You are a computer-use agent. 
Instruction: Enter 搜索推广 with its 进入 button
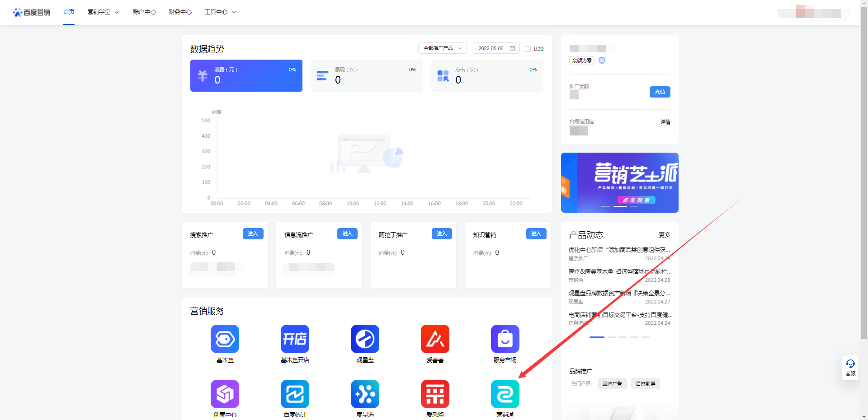pyautogui.click(x=253, y=233)
